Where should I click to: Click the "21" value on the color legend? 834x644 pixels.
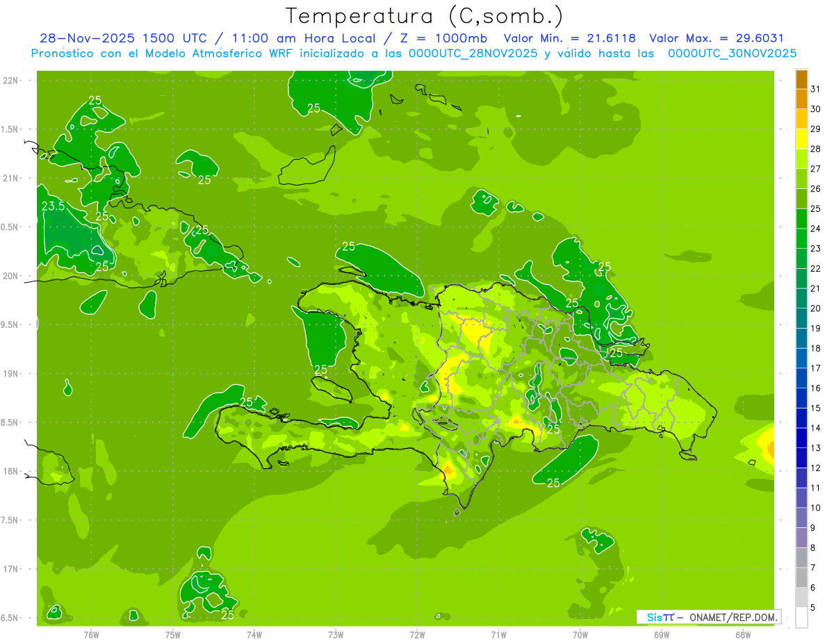[816, 288]
